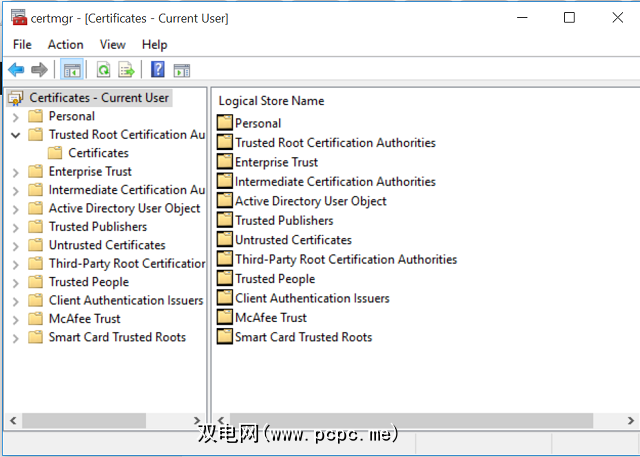Select Untrusted Certificates text in right pane
Screen dimensions: 640x457
tap(293, 240)
